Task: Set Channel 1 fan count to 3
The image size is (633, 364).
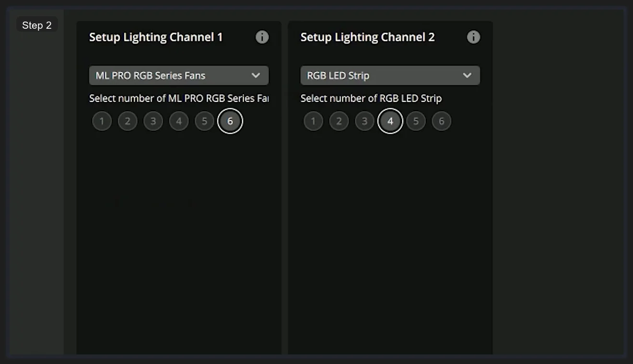Action: (x=153, y=121)
